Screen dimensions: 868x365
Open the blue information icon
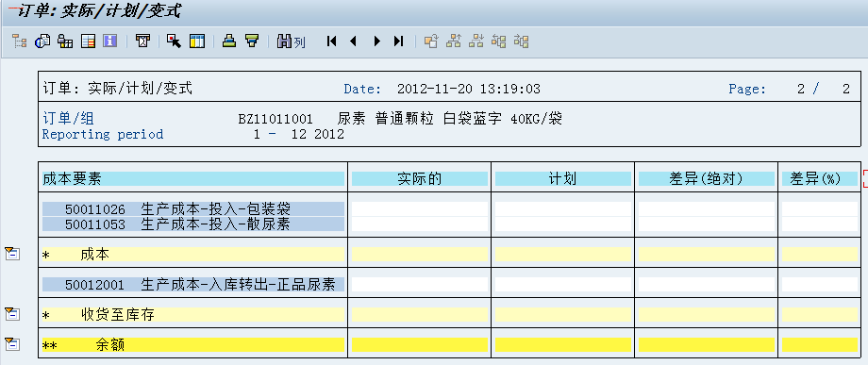pyautogui.click(x=110, y=41)
